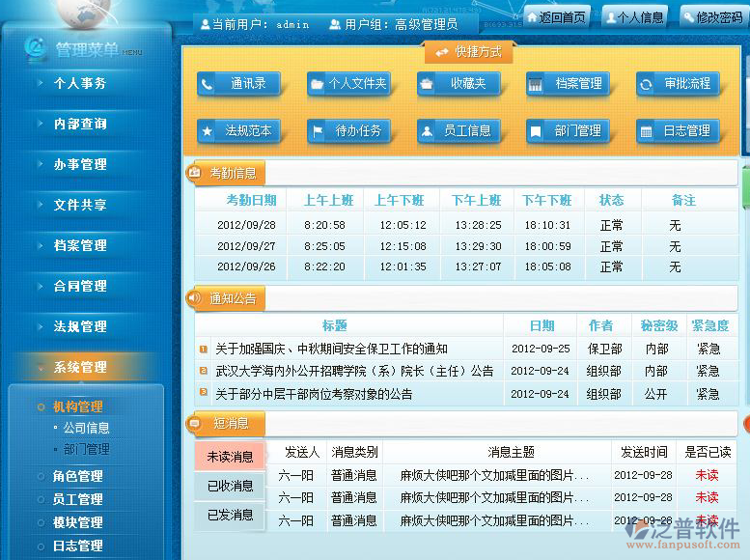Switch to the 已收消息 tab
Viewport: 750px width, 560px height.
click(x=230, y=486)
